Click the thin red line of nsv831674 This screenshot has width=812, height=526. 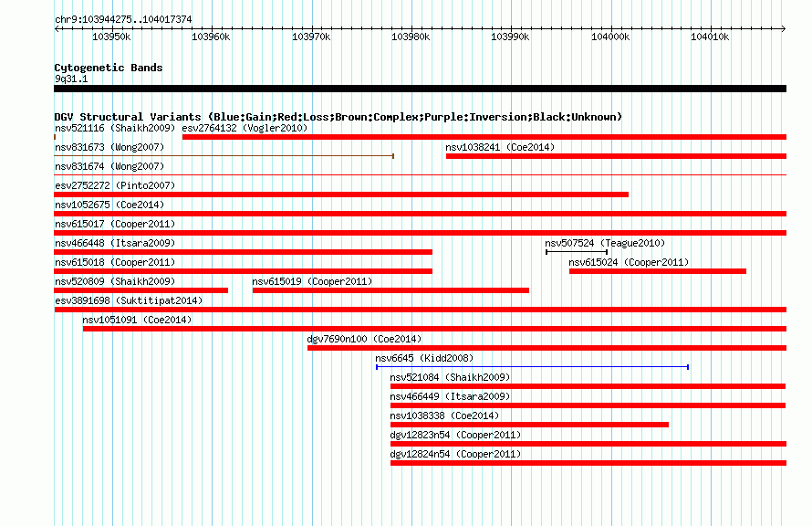coord(420,174)
